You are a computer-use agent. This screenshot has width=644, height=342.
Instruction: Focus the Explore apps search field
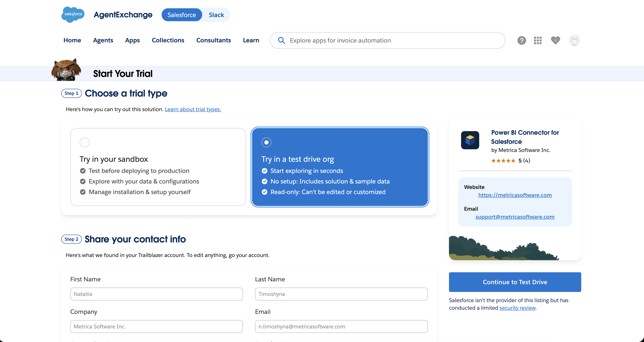(388, 40)
